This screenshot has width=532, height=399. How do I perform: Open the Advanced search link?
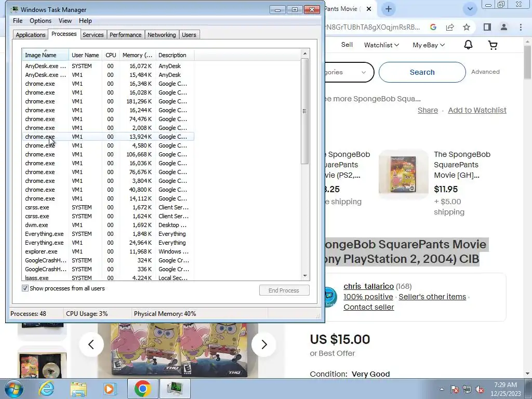coord(485,72)
